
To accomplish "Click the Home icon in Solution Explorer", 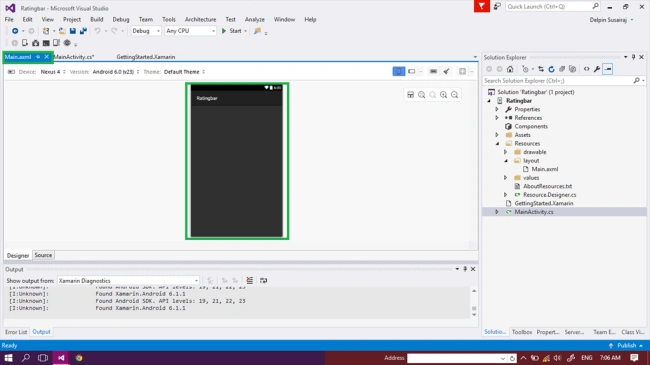I will [510, 69].
